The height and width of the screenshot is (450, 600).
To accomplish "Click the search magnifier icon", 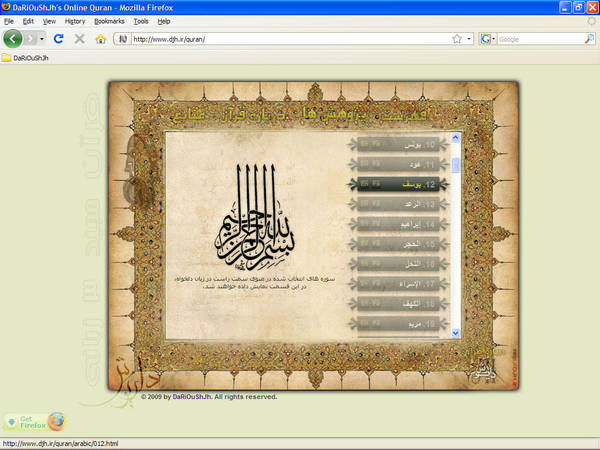I will point(590,39).
